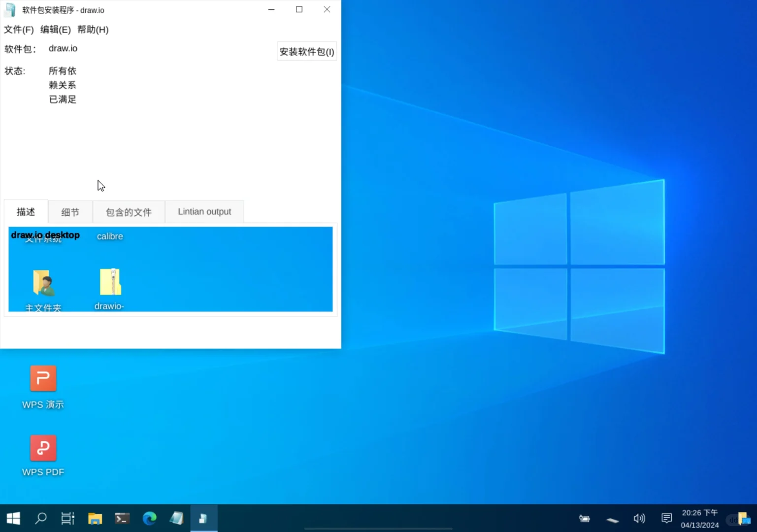Open Task View from the taskbar
Screen dimensions: 757x532
(67, 518)
